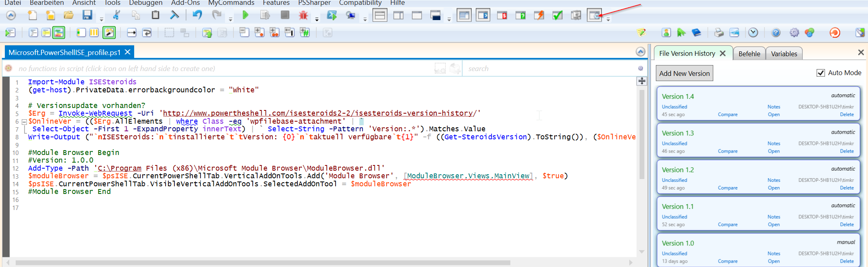Cut selection with the scissors icon
This screenshot has height=267, width=868.
coord(117,15)
